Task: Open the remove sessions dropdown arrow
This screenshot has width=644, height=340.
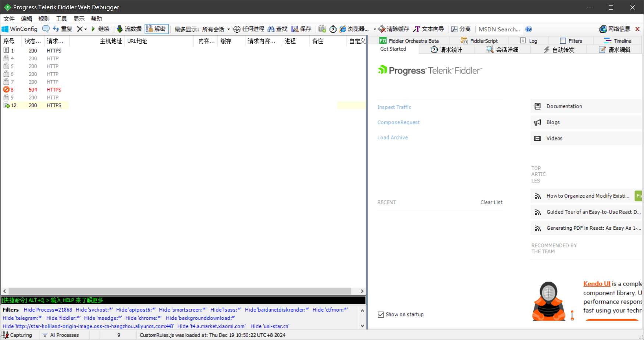Action: click(86, 29)
